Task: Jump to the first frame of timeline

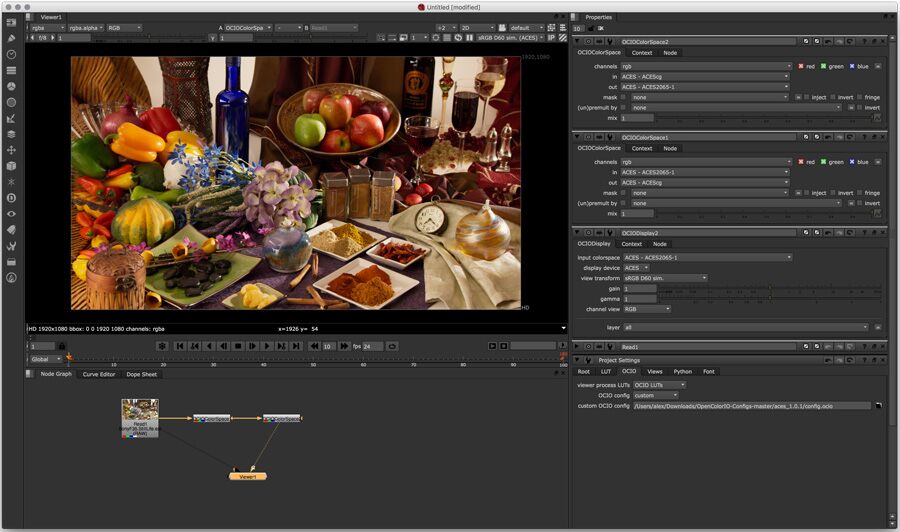Action: [180, 346]
